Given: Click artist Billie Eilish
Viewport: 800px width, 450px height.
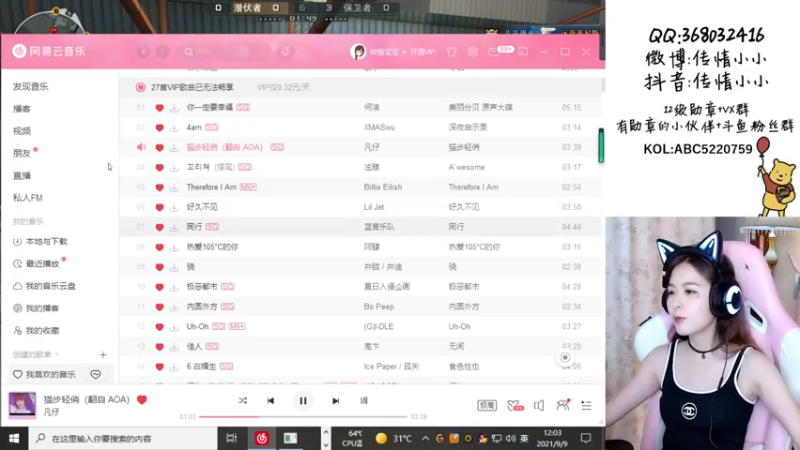Looking at the screenshot, I should [383, 187].
